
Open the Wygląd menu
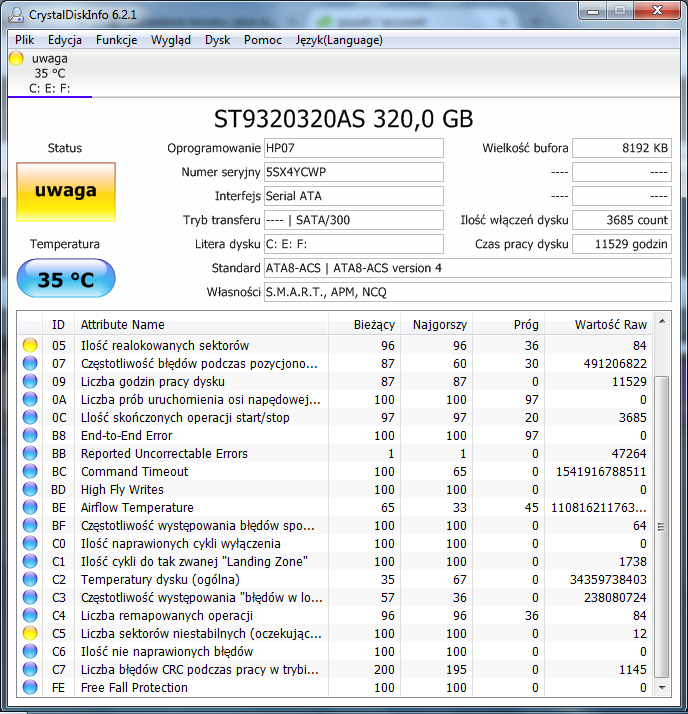(x=171, y=40)
